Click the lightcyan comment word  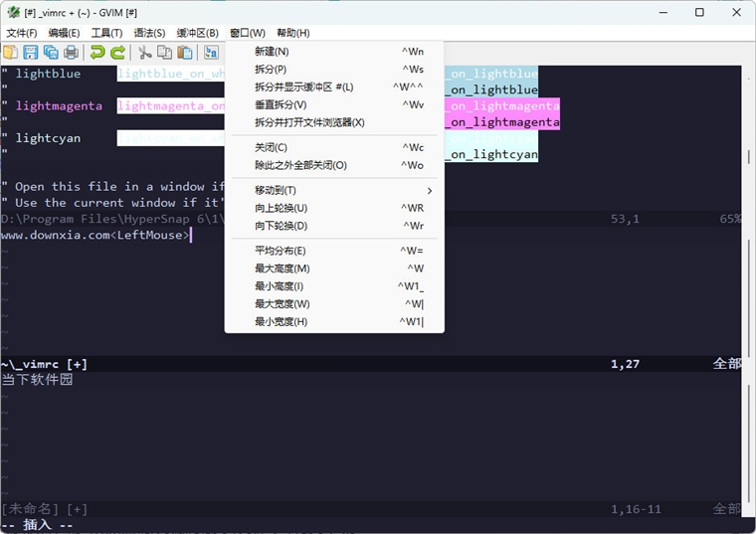coord(48,138)
